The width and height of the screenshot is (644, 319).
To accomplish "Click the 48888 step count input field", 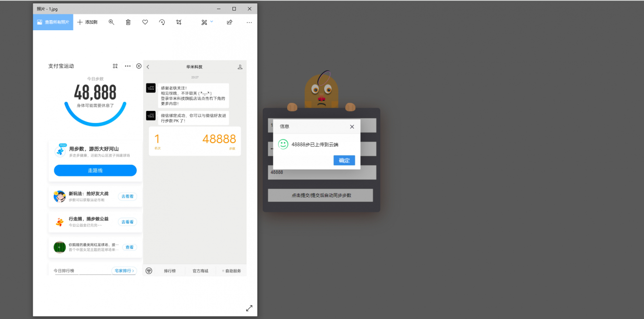I will (x=322, y=172).
